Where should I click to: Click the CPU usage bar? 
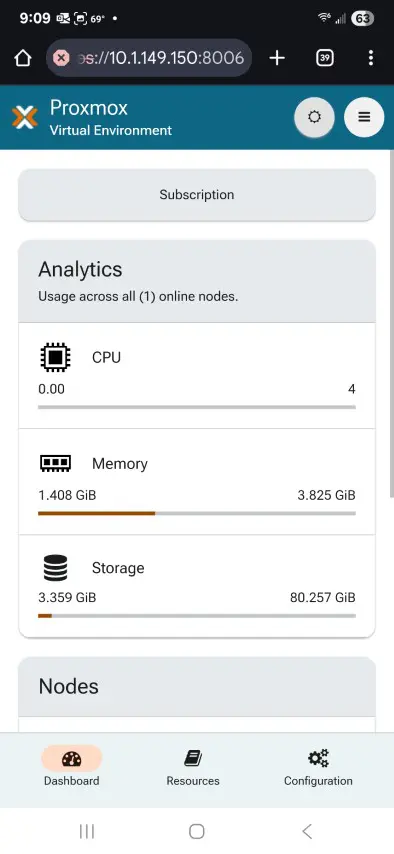point(197,407)
